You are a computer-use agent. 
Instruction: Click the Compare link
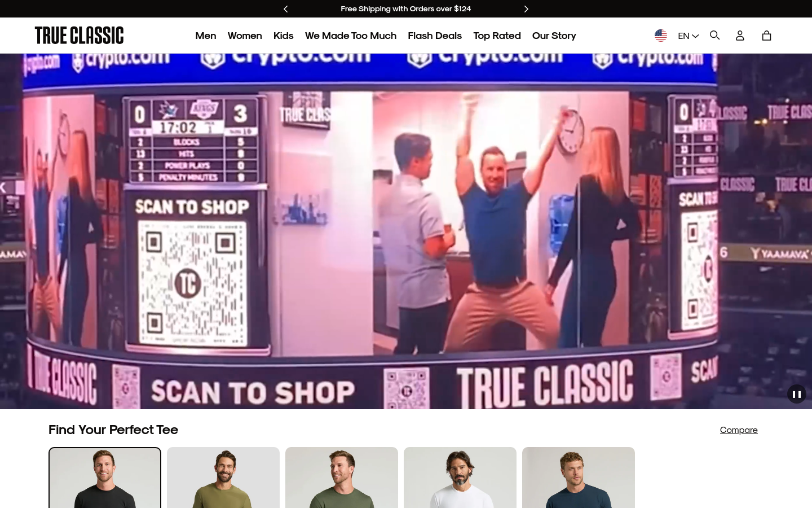click(x=739, y=430)
